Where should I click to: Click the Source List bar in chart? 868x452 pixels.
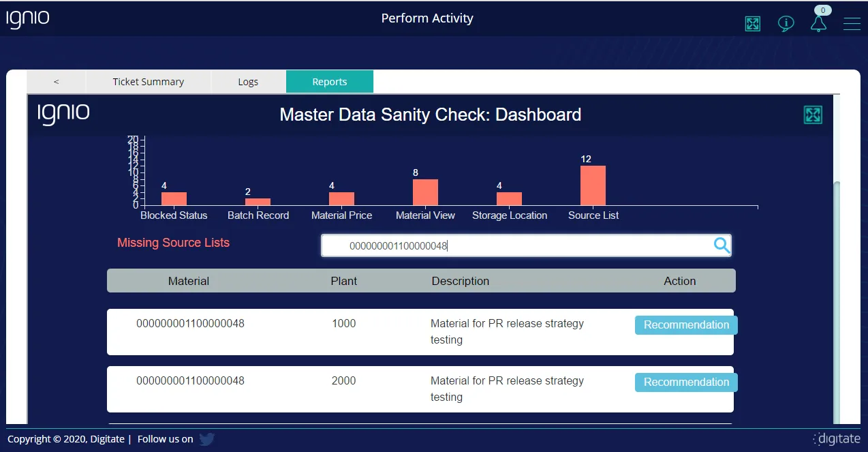(x=593, y=185)
